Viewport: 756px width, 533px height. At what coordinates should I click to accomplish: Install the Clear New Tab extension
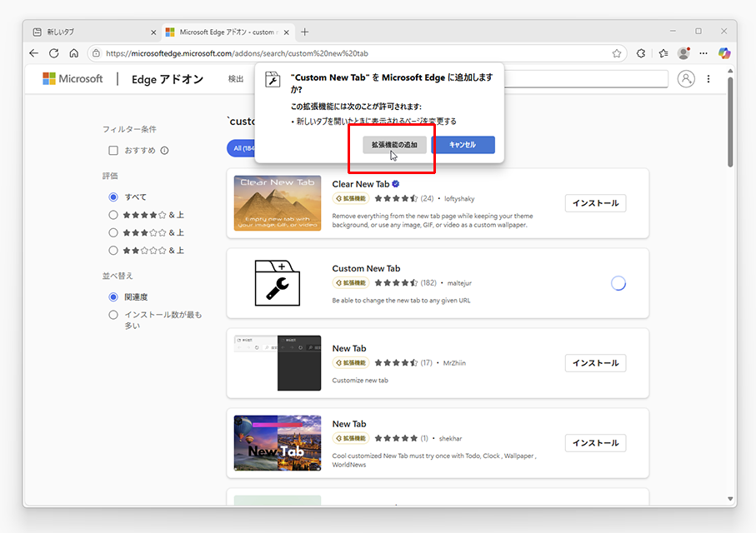(x=595, y=203)
